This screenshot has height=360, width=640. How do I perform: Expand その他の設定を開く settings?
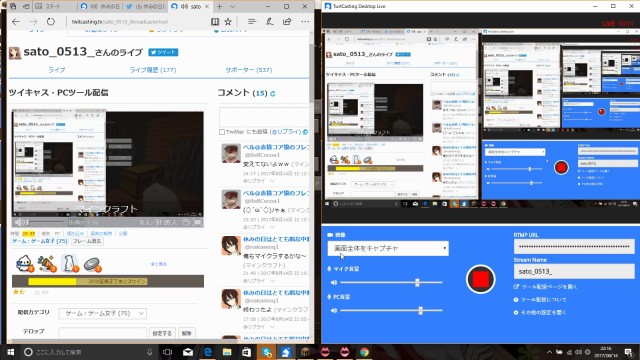(x=540, y=313)
